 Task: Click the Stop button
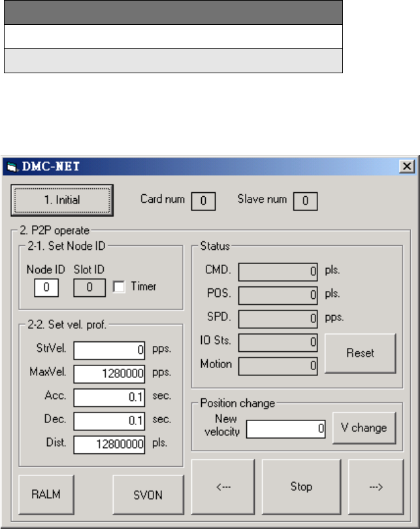[301, 487]
